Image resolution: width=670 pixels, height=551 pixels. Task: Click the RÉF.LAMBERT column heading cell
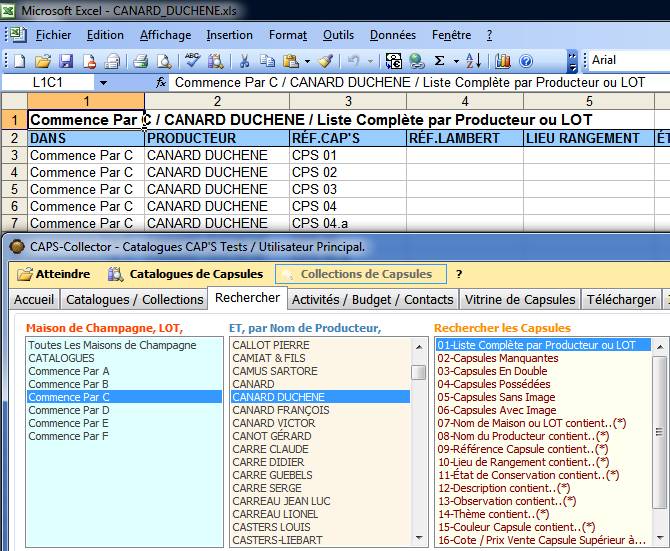pos(464,138)
